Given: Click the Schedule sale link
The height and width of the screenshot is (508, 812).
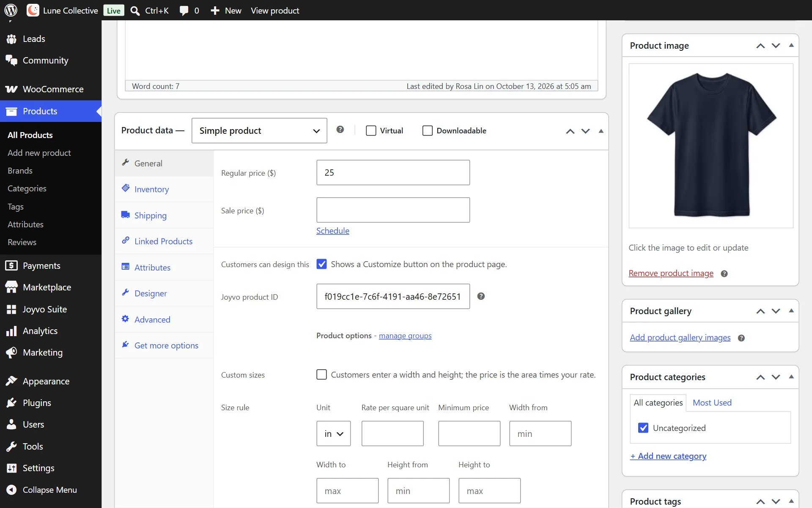Looking at the screenshot, I should pos(333,231).
